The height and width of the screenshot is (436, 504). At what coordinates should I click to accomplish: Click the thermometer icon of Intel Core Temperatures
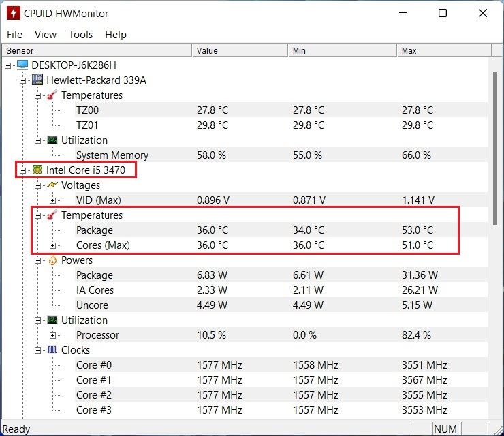click(52, 215)
